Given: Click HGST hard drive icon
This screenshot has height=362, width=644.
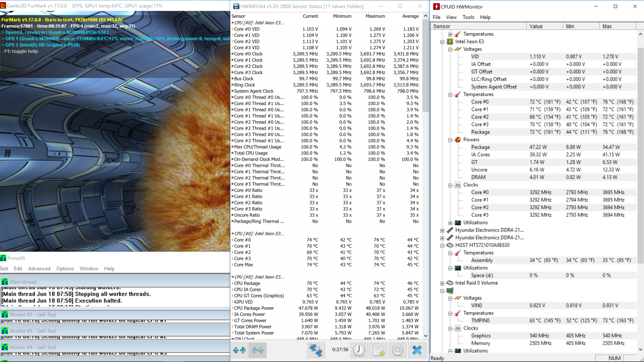Looking at the screenshot, I should 450,245.
